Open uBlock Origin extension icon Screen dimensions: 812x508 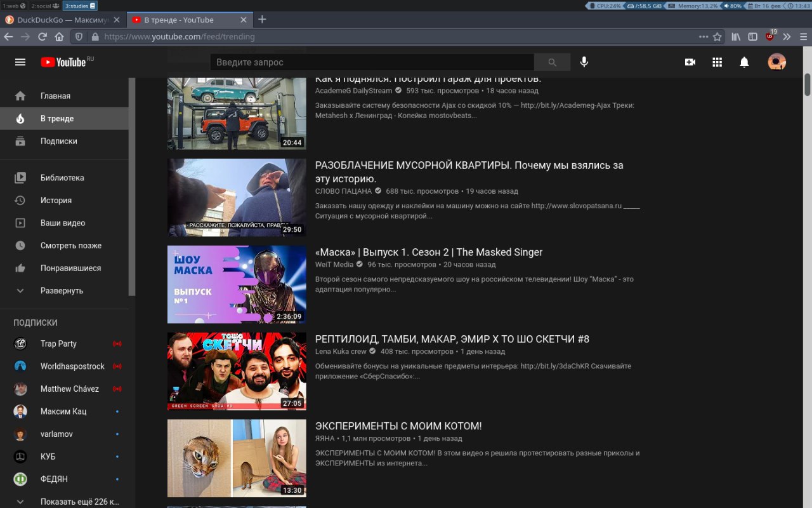coord(771,36)
